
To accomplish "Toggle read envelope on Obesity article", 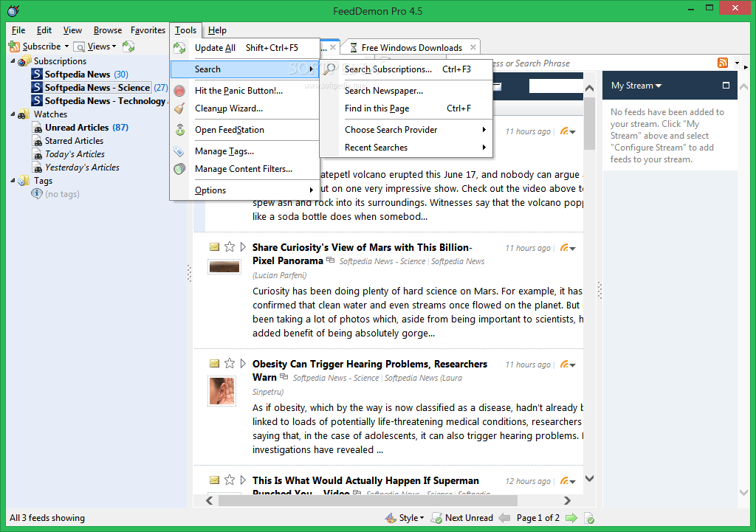I will tap(215, 363).
